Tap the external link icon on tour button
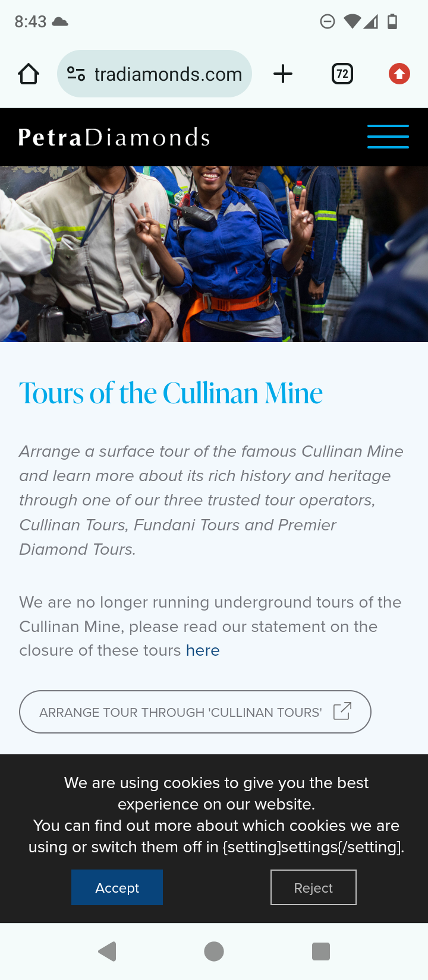Image resolution: width=428 pixels, height=980 pixels. [x=342, y=712]
